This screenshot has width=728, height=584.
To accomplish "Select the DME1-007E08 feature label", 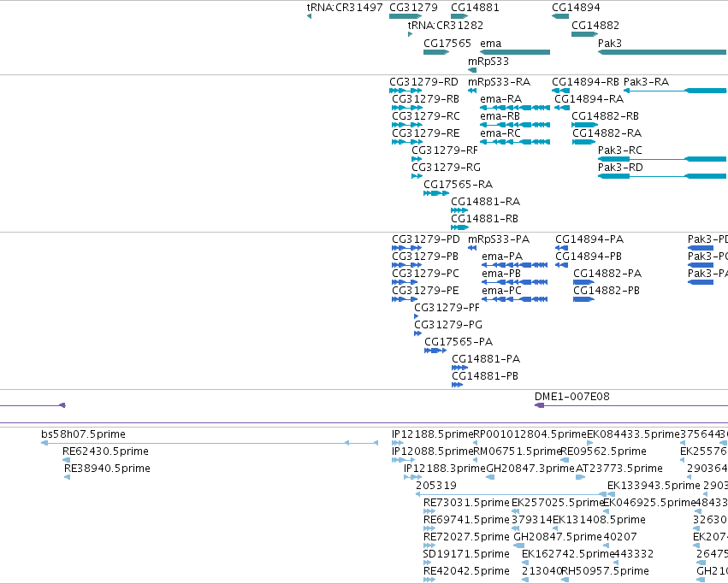I will click(572, 397).
